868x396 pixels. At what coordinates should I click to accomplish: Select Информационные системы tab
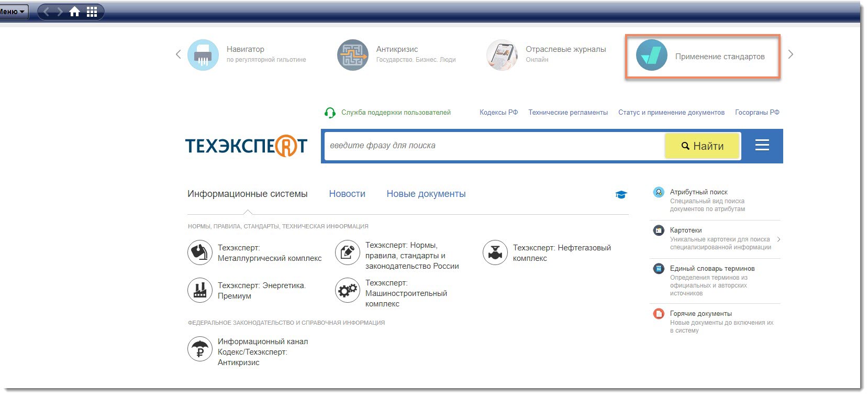point(248,194)
